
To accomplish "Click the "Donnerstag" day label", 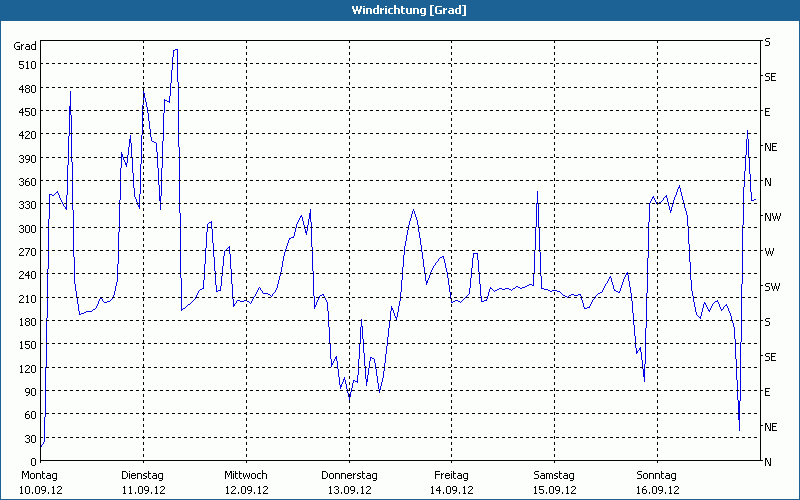I will [x=349, y=476].
